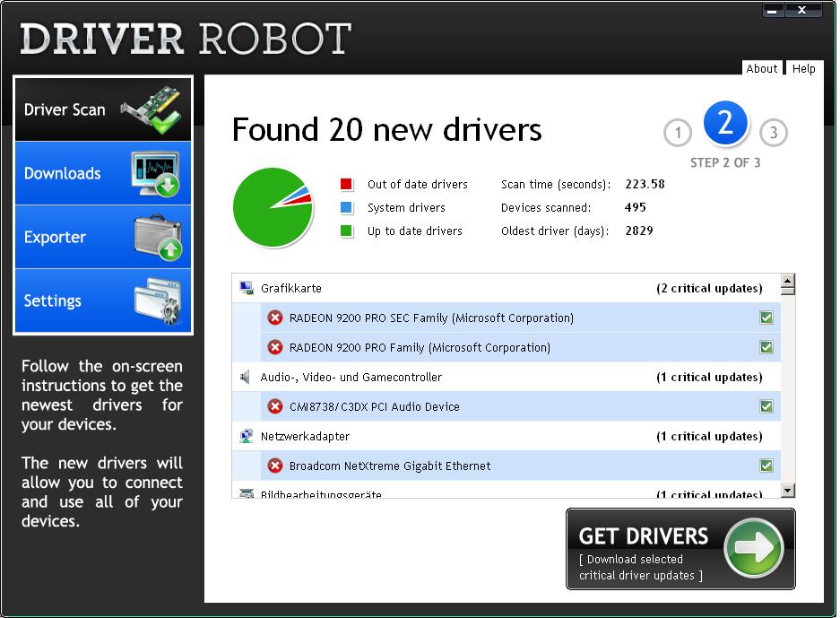Click the GET DRIVERS button
The height and width of the screenshot is (618, 840).
coord(680,549)
